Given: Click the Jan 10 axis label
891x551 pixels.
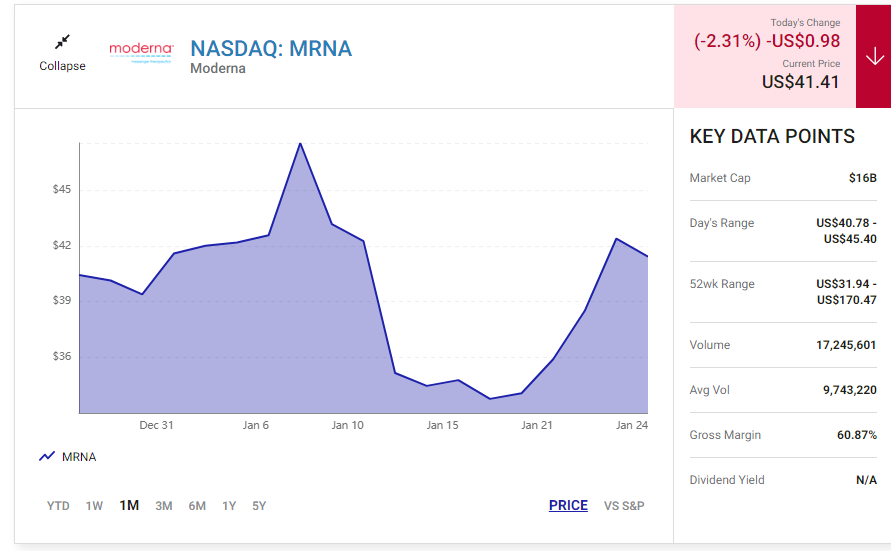Looking at the screenshot, I should click(347, 425).
